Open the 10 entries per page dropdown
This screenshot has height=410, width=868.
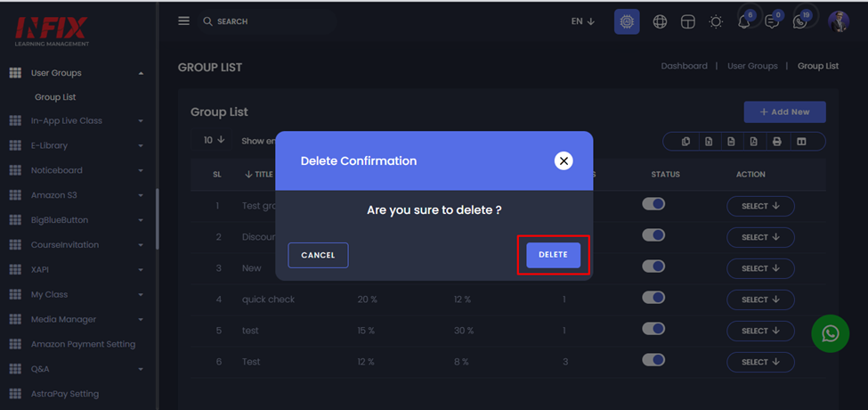[215, 140]
